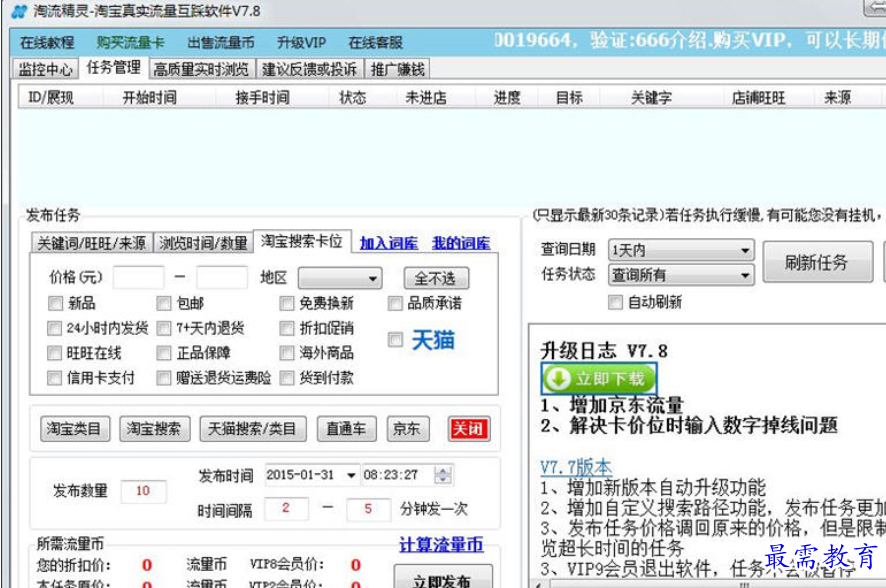The width and height of the screenshot is (886, 588).
Task: Tick the 货到付款 checkbox
Action: (287, 378)
